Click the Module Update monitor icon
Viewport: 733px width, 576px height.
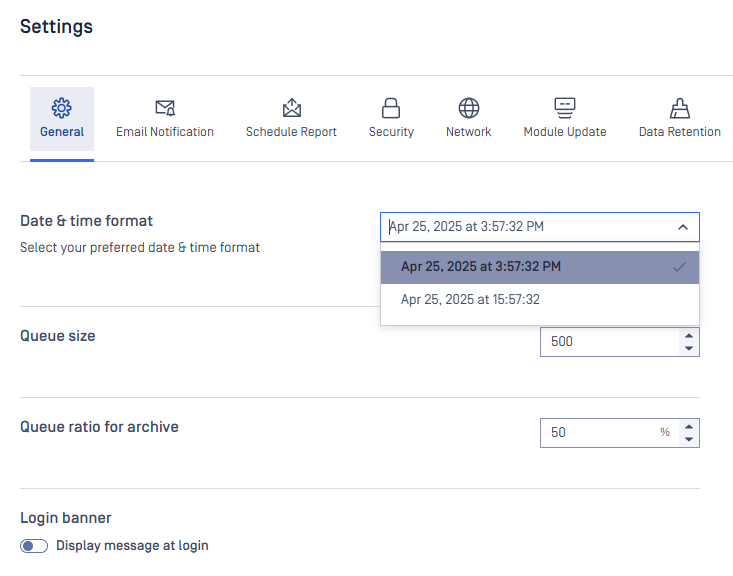(565, 108)
